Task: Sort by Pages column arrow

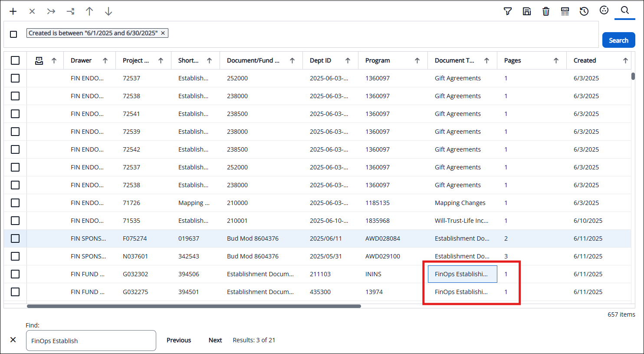Action: point(556,61)
